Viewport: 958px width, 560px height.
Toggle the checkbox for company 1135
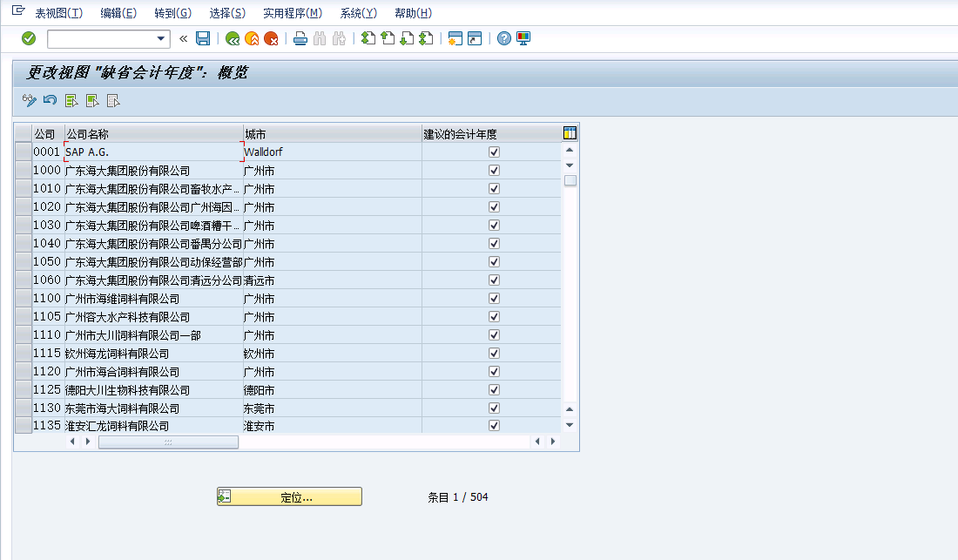tap(495, 426)
